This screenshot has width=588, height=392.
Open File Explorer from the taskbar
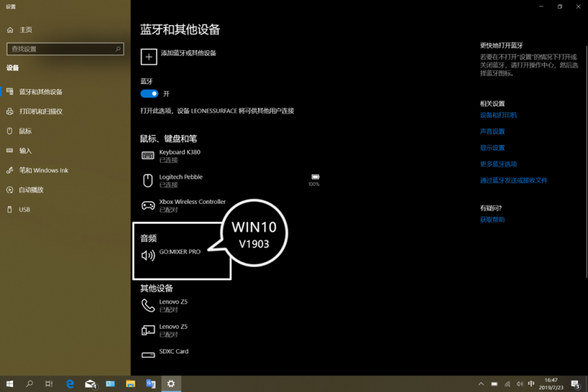pyautogui.click(x=131, y=383)
